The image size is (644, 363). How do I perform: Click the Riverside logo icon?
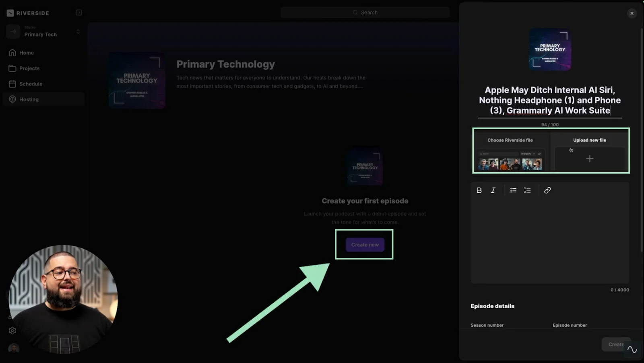[10, 13]
